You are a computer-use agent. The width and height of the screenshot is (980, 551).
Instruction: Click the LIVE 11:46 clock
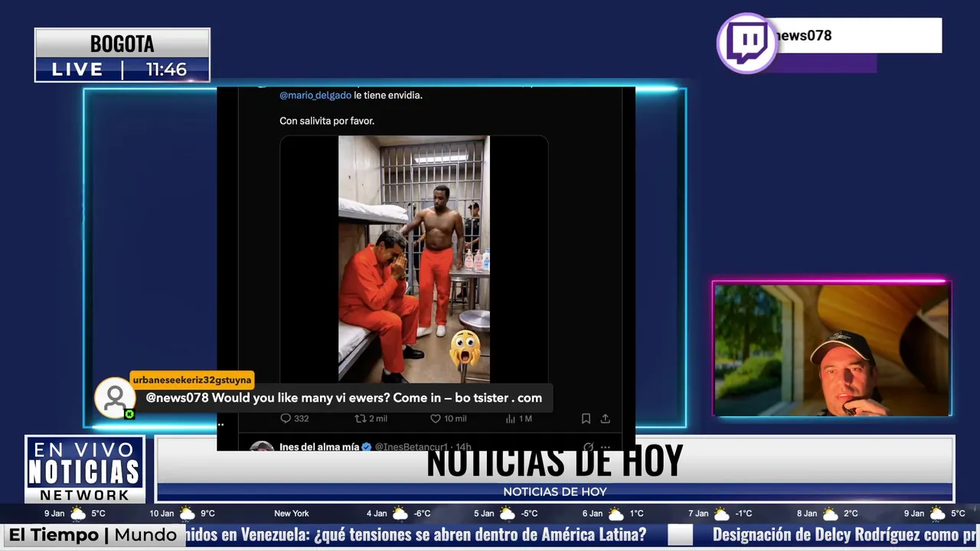tap(122, 70)
